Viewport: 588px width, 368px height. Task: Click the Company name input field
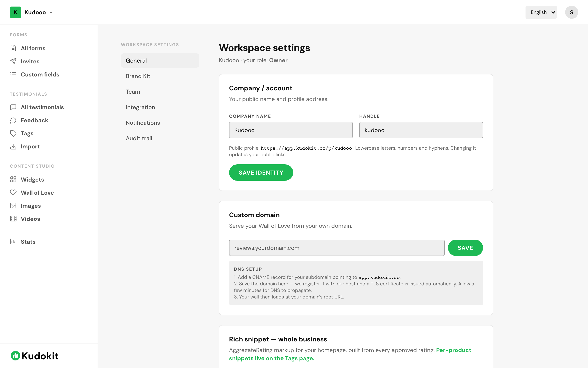(x=291, y=130)
